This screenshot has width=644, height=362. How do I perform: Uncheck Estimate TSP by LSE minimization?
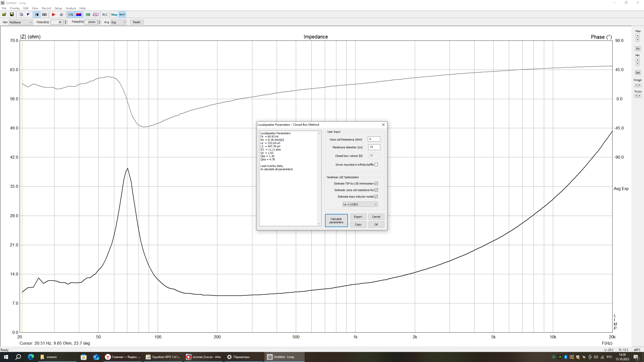pos(376,183)
